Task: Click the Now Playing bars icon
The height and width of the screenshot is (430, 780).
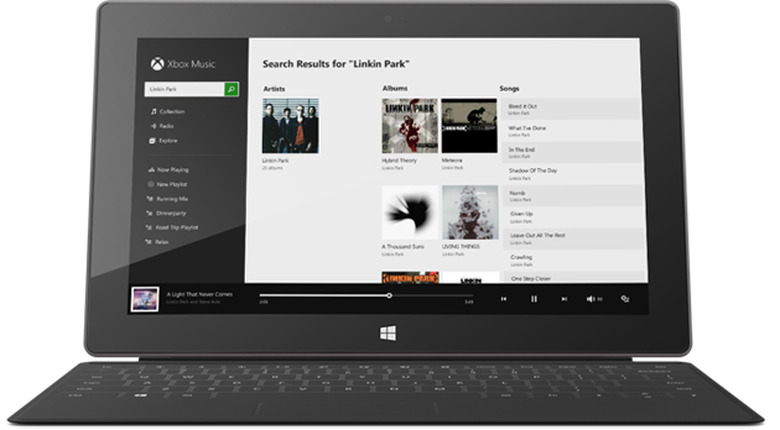Action: [151, 170]
